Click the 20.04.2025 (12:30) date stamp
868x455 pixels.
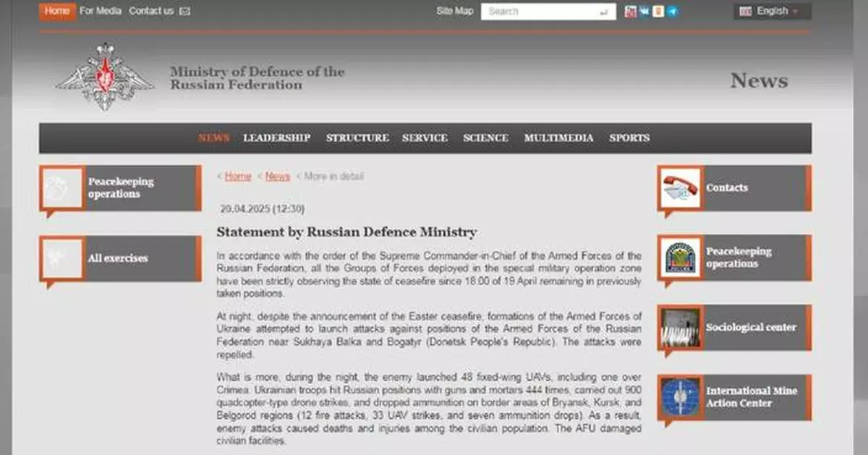pos(263,209)
